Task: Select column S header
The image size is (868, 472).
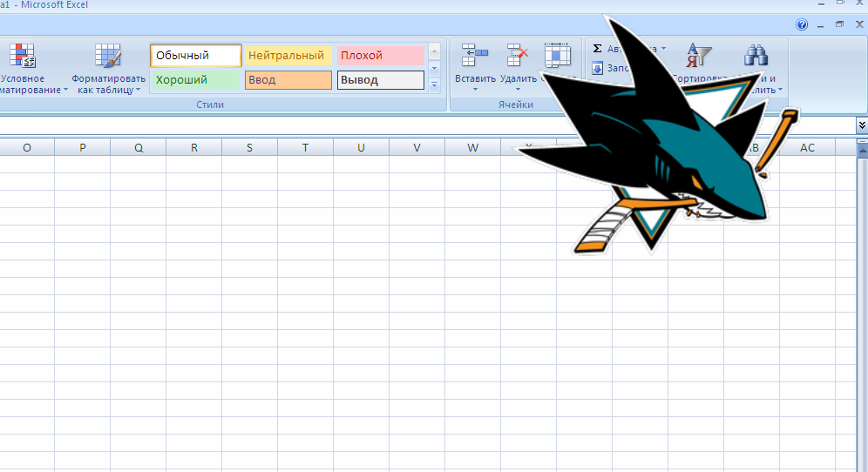Action: click(249, 148)
